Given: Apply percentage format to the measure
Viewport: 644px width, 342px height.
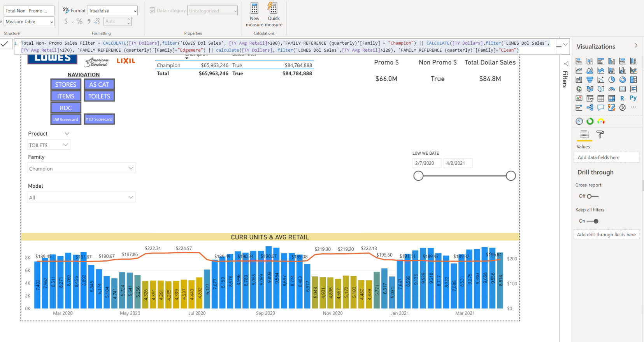Looking at the screenshot, I should coord(79,21).
